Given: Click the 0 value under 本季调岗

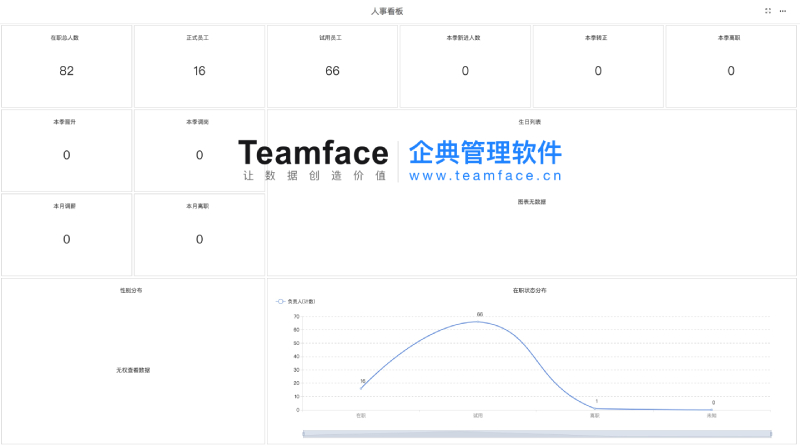Looking at the screenshot, I should point(199,155).
